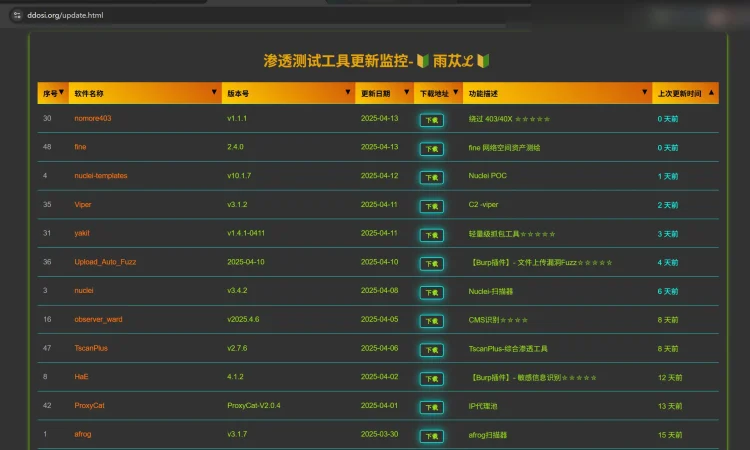Click the 下载 button for nuclei v3.4.2

[x=431, y=292]
